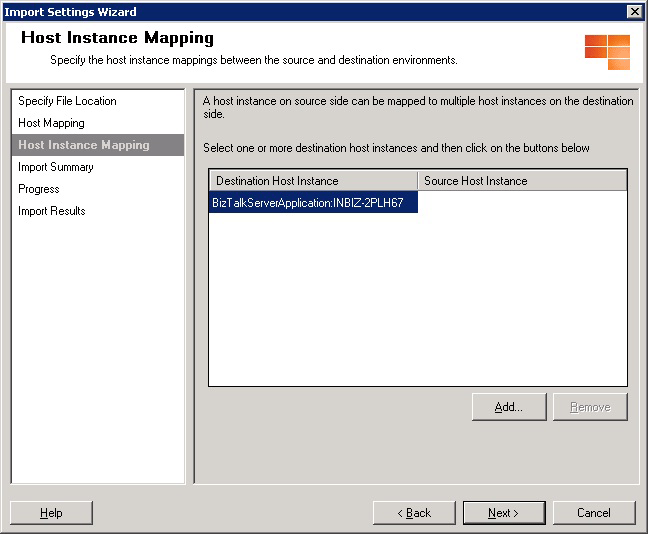Select the Import Results step
Image resolution: width=648 pixels, height=534 pixels.
[x=98, y=211]
